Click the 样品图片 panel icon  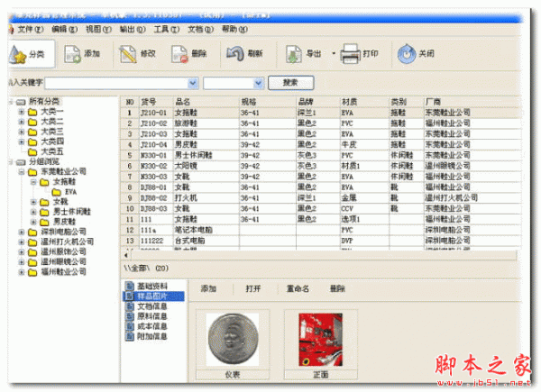(130, 296)
